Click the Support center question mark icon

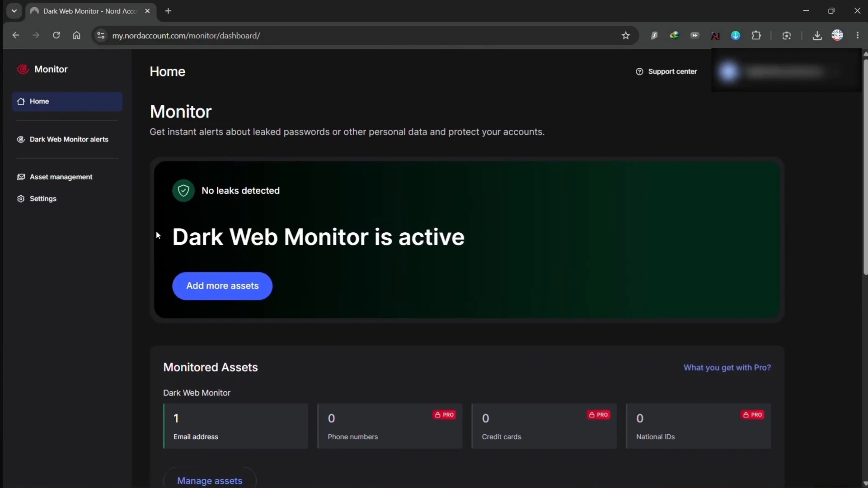point(639,71)
